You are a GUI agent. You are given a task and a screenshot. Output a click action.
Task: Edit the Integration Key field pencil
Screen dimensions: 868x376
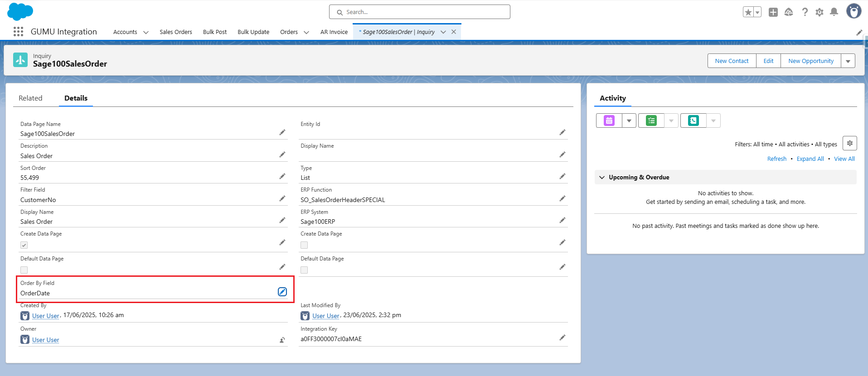click(x=563, y=337)
